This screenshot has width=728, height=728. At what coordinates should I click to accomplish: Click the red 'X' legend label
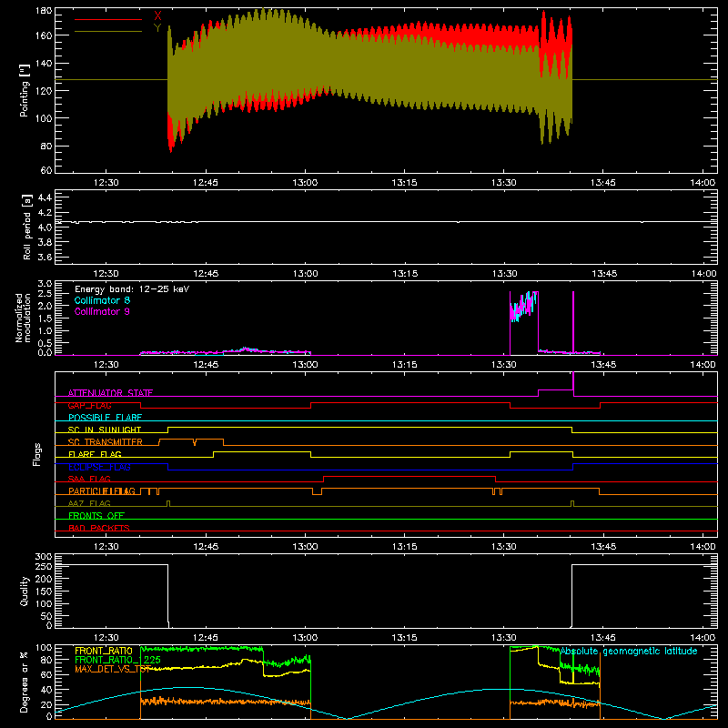click(157, 16)
